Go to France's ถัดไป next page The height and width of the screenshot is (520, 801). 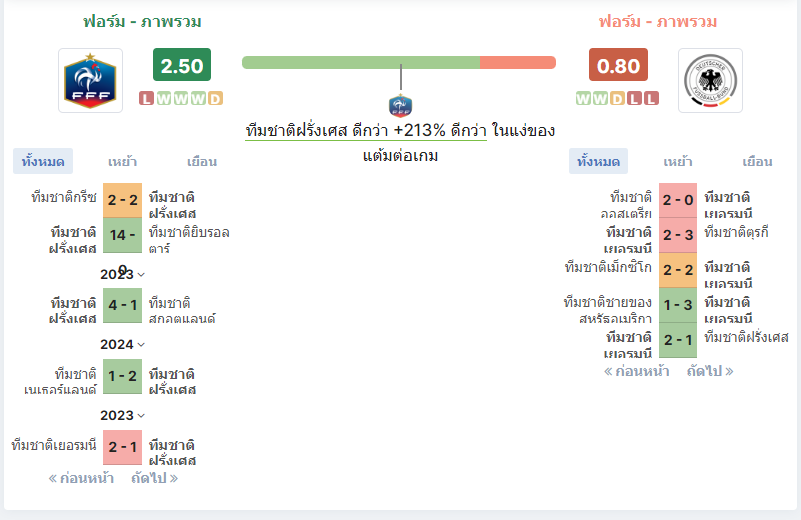tap(154, 478)
